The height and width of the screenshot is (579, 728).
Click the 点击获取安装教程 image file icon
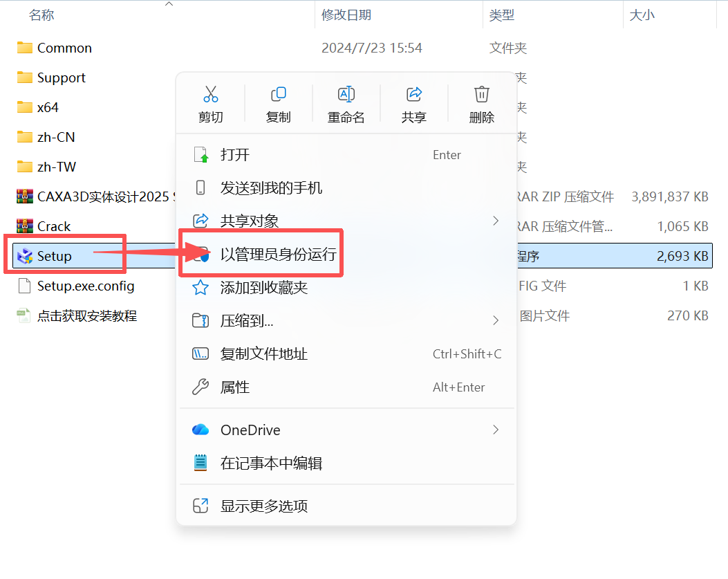pos(24,315)
